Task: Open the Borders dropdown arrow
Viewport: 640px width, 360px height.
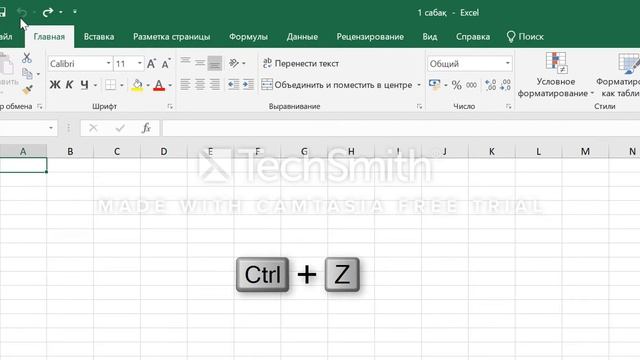Action: click(122, 85)
